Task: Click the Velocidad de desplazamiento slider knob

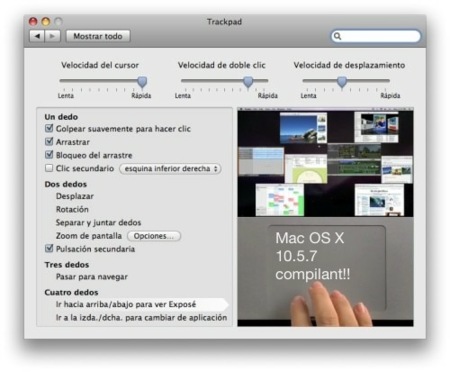Action: 342,82
